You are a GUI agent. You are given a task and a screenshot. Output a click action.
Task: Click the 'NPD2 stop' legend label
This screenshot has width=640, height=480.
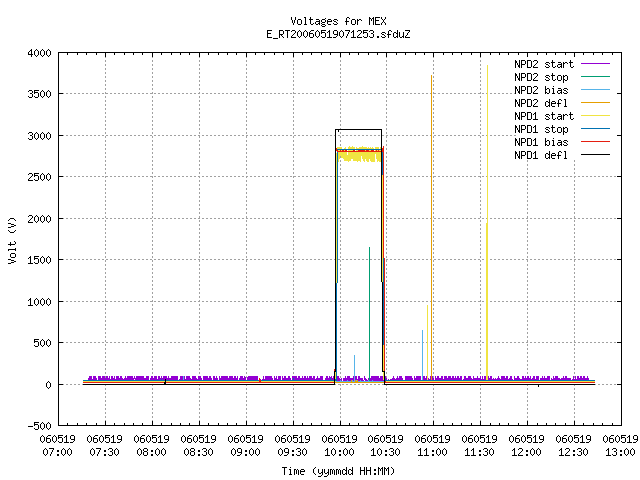point(541,77)
